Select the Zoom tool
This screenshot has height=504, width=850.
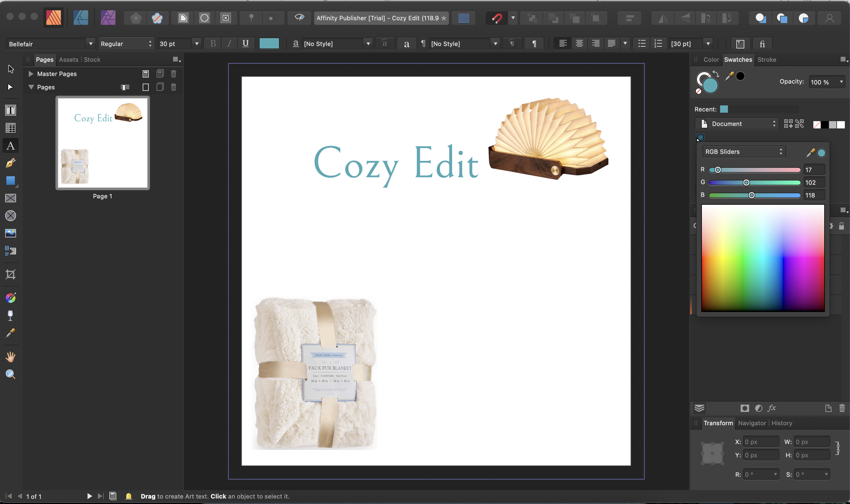11,374
